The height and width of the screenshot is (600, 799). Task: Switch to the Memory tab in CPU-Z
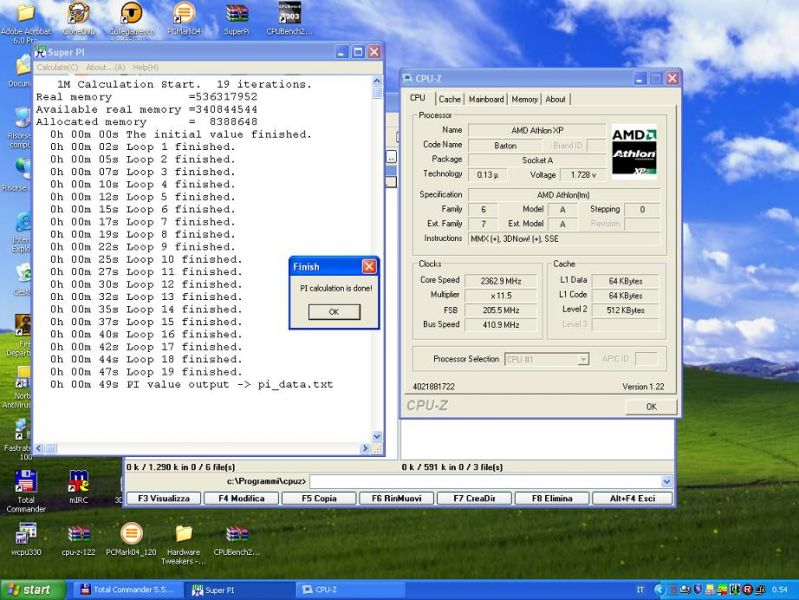tap(524, 99)
